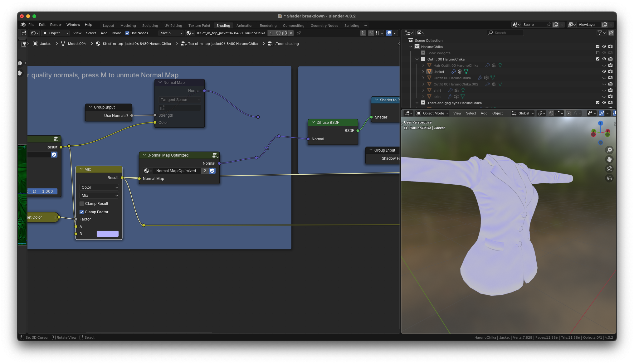This screenshot has width=634, height=364.
Task: Switch perspective/orthographic grid icon in viewport
Action: pyautogui.click(x=609, y=178)
